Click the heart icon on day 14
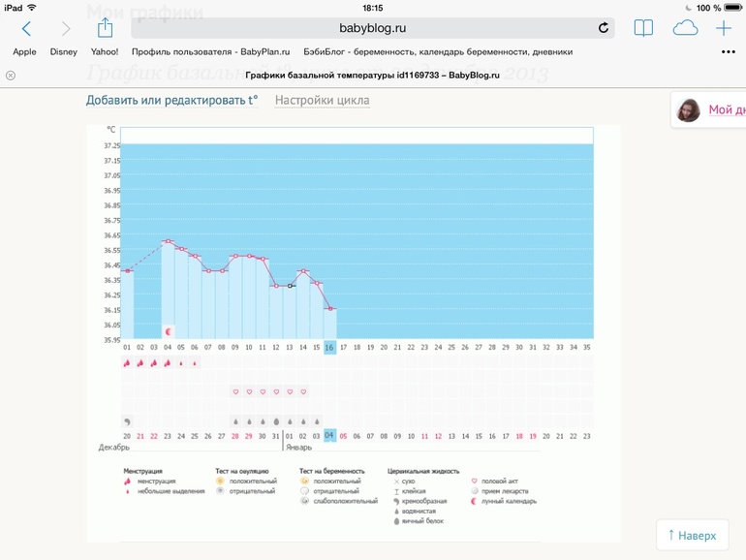This screenshot has height=560, width=746. point(303,392)
